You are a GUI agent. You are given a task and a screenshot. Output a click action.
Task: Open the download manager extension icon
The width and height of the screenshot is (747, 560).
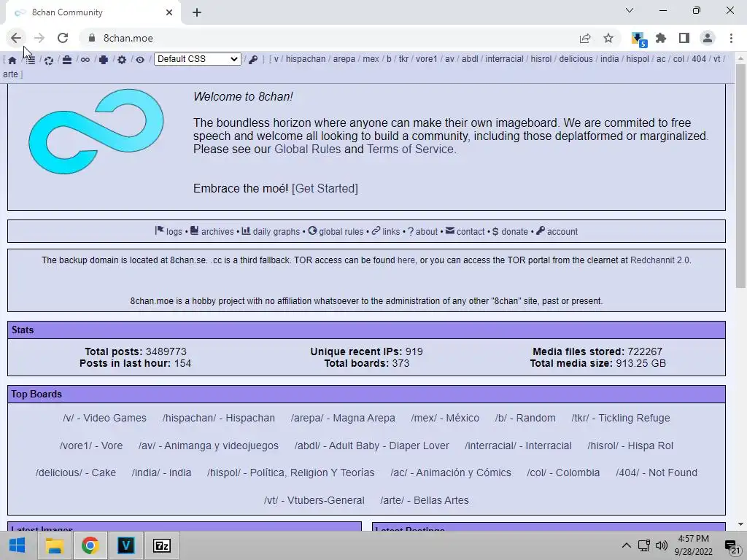tap(638, 39)
